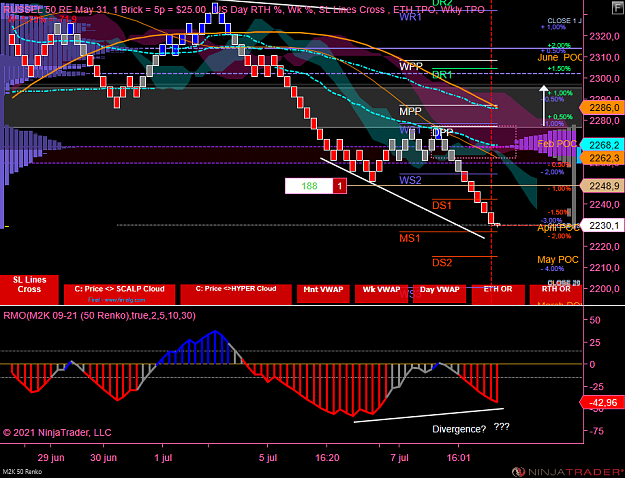This screenshot has height=478, width=625.
Task: Click the WS2 support label
Action: (x=410, y=180)
